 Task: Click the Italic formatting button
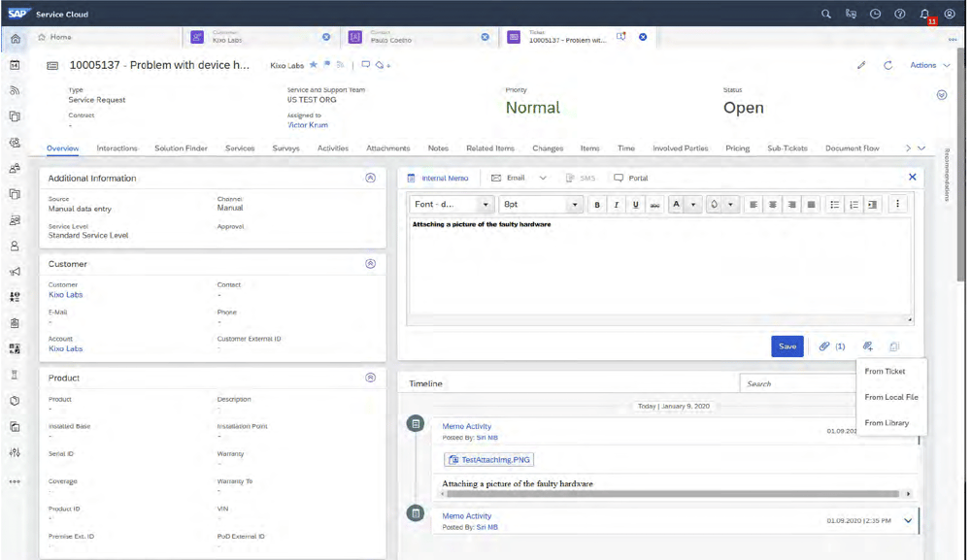[617, 205]
